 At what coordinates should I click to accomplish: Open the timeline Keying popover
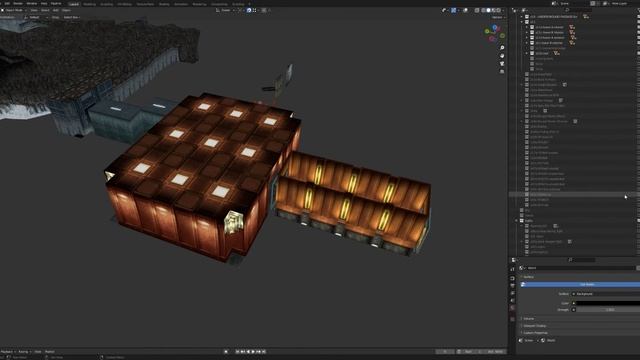[x=24, y=351]
